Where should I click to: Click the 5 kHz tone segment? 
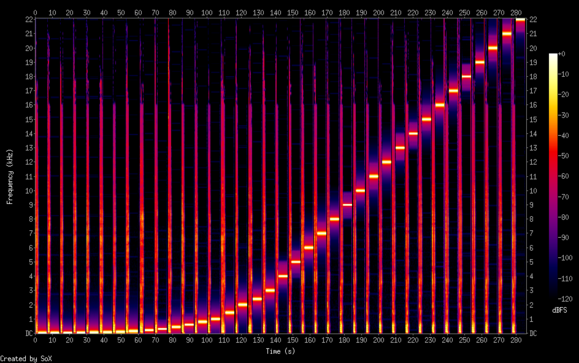pyautogui.click(x=295, y=262)
